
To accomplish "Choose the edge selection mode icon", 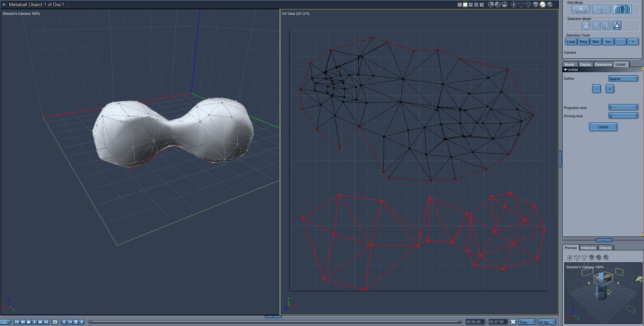I will [x=607, y=25].
